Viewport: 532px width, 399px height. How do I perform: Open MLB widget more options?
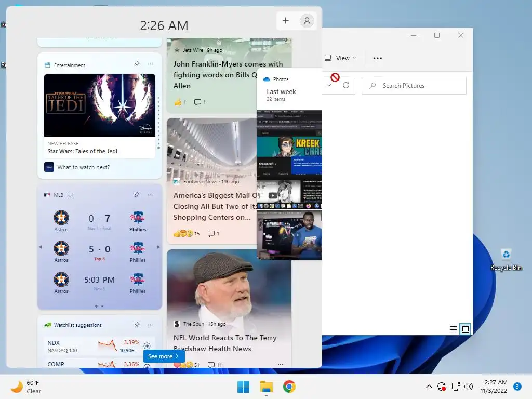[150, 195]
